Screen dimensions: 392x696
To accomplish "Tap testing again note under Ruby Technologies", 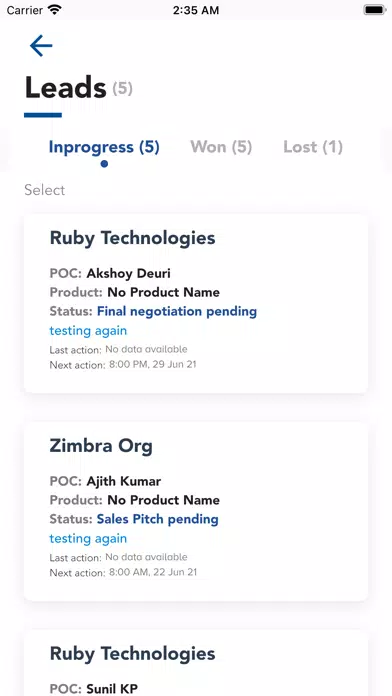I will (x=88, y=331).
